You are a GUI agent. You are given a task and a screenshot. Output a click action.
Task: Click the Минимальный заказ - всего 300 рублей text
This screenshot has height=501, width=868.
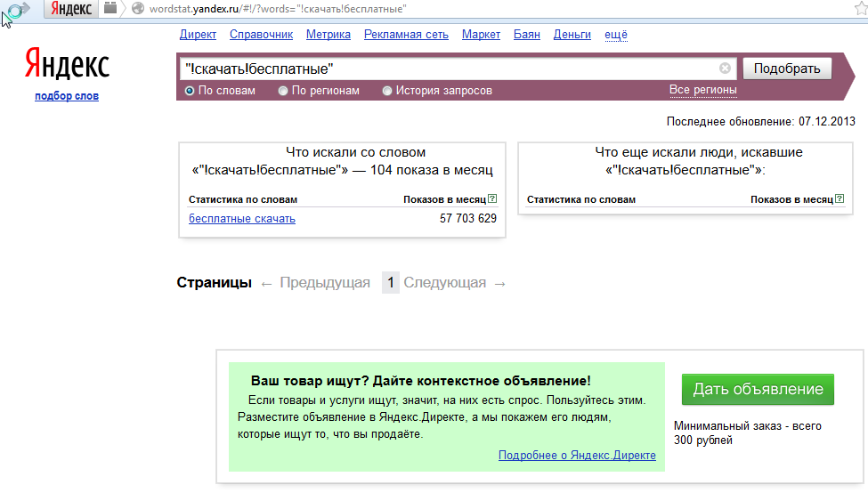click(x=747, y=432)
